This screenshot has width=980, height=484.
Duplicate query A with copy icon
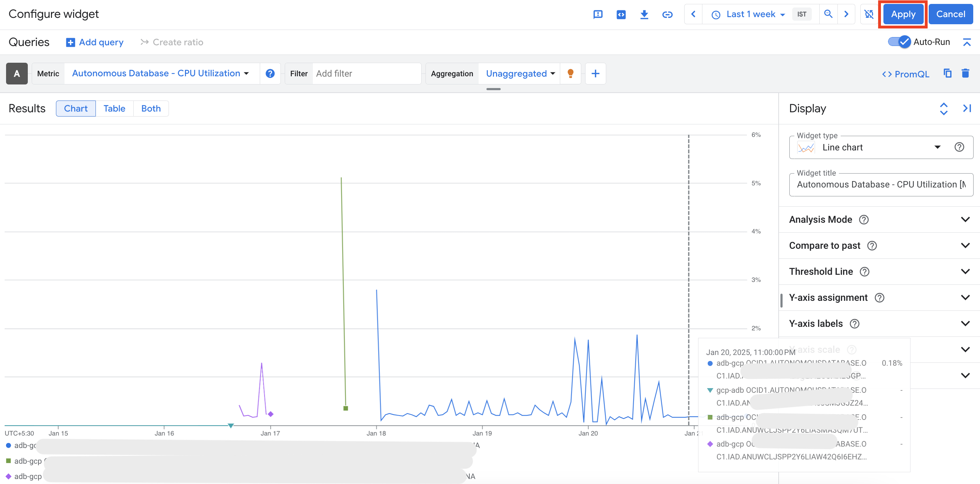pyautogui.click(x=947, y=73)
